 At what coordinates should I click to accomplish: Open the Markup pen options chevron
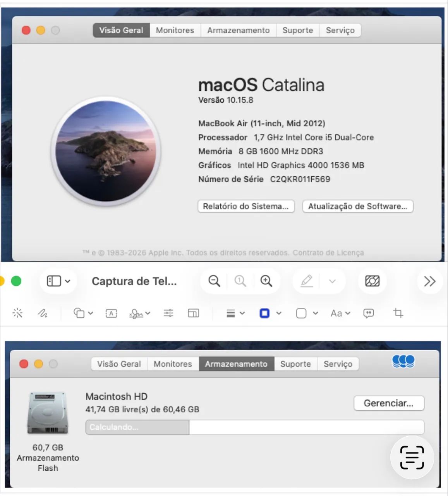(x=332, y=281)
